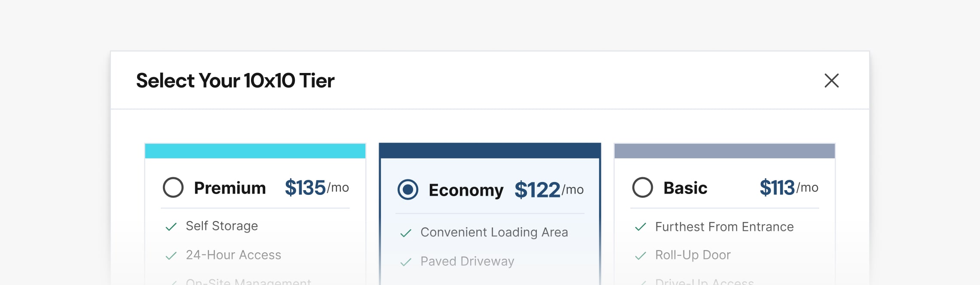
Task: Click the checkmark beside Self Storage
Action: pos(171,227)
